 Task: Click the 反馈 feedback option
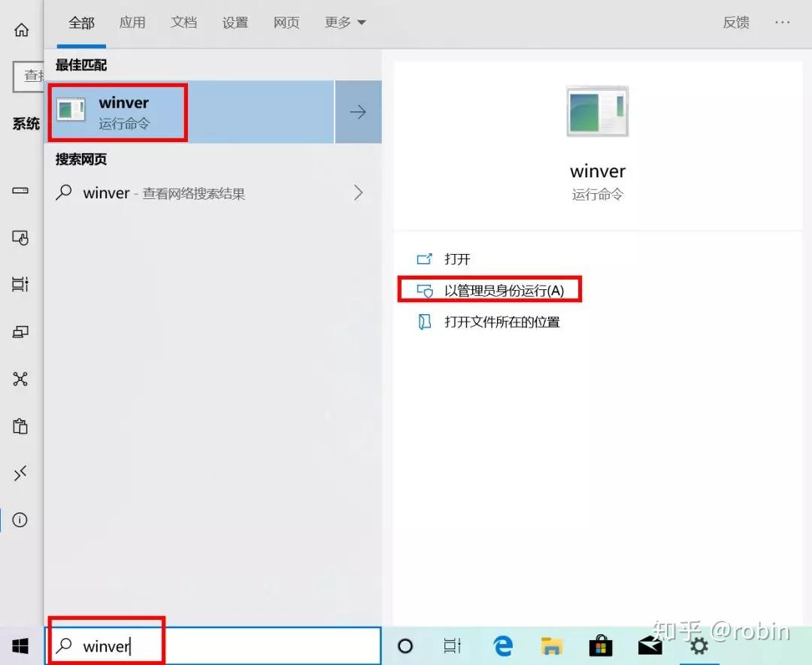(x=736, y=23)
